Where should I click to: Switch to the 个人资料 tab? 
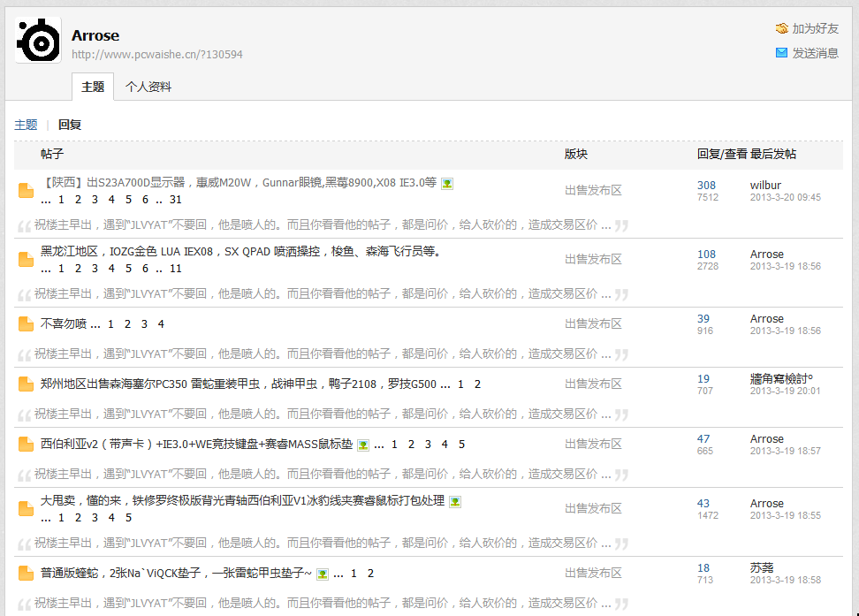pos(148,87)
